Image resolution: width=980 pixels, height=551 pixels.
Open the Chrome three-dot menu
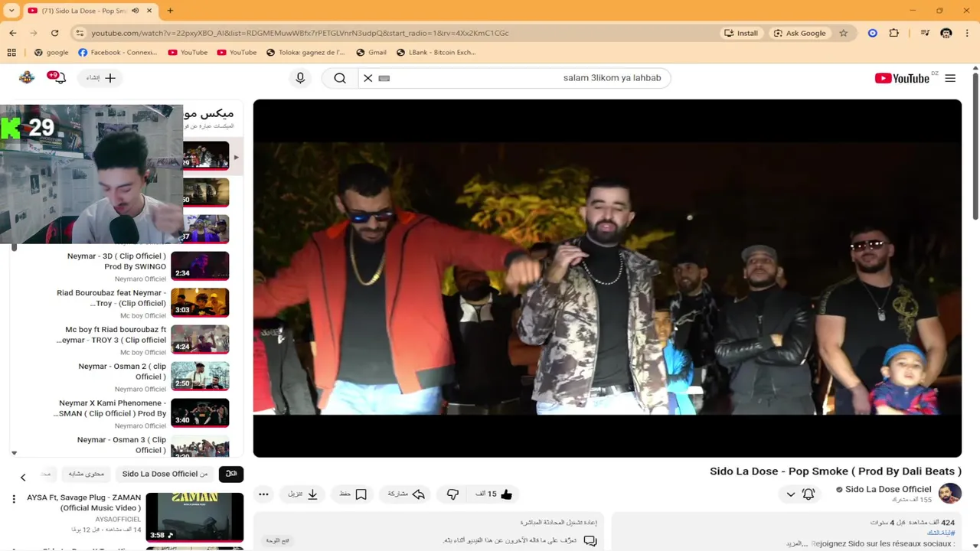click(968, 33)
